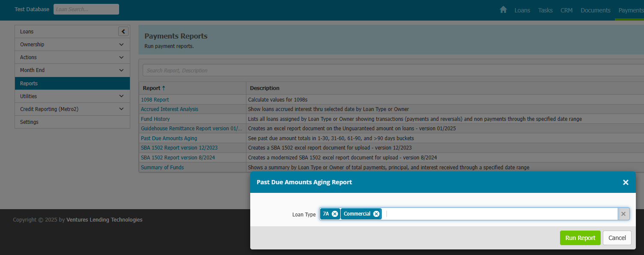644x255 pixels.
Task: Expand the Actions sidebar section
Action: click(72, 57)
